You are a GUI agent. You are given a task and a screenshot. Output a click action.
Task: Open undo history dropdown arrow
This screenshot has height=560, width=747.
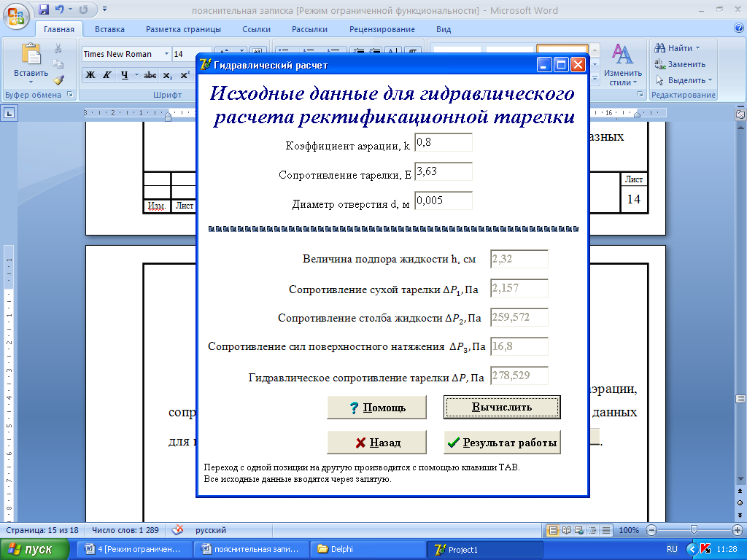[x=71, y=9]
